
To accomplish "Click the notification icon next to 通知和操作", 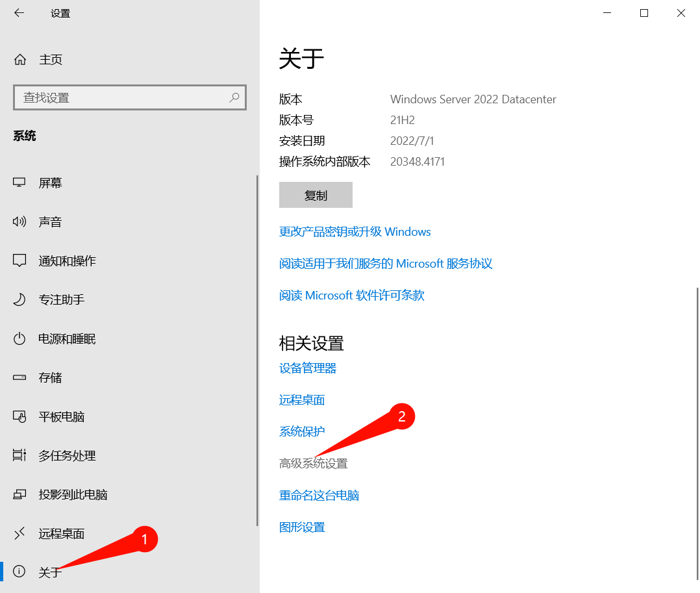I will (19, 260).
